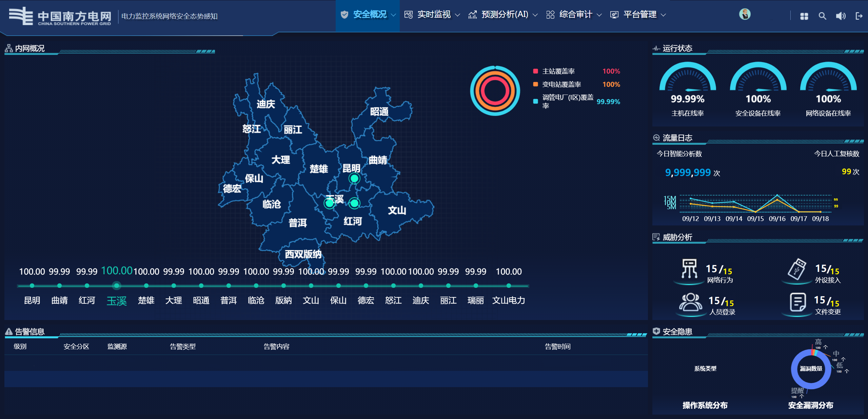This screenshot has width=868, height=419.
Task: Click the China Southern Power Grid logo
Action: click(x=60, y=16)
